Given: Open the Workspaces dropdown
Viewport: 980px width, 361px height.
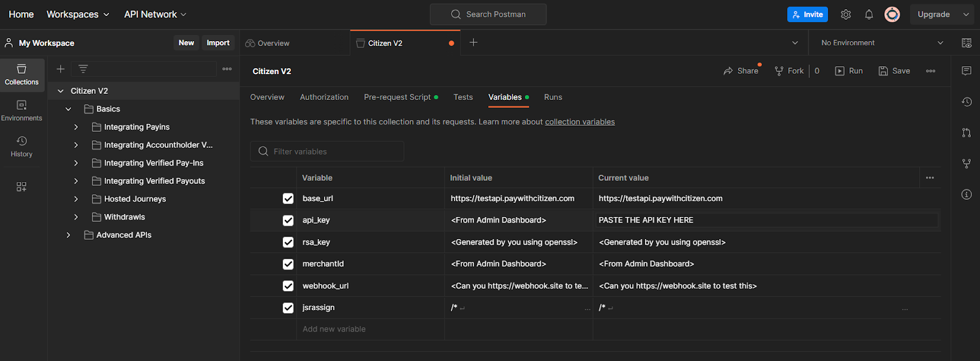Looking at the screenshot, I should click(x=78, y=14).
